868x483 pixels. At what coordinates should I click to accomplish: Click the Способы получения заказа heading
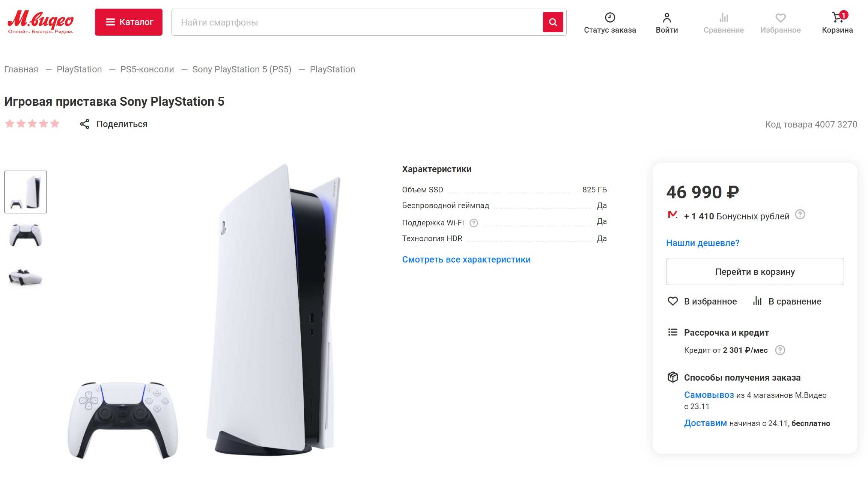742,378
